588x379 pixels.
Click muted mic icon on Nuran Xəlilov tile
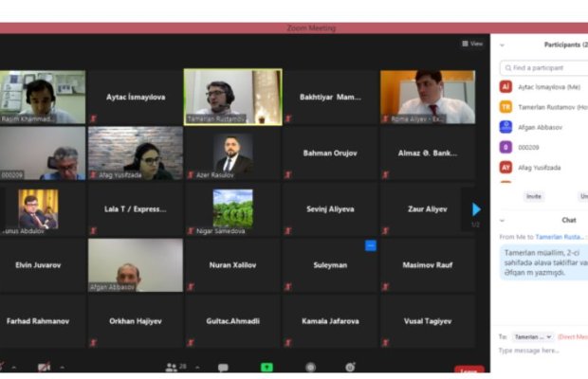click(x=191, y=287)
